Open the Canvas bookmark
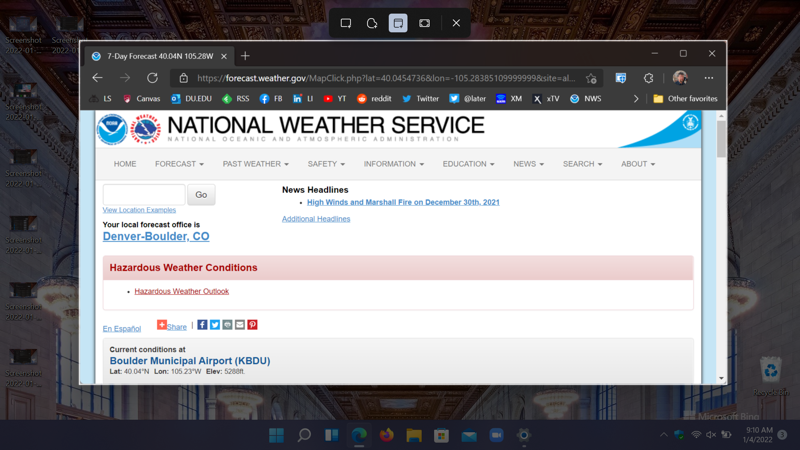 (x=142, y=99)
